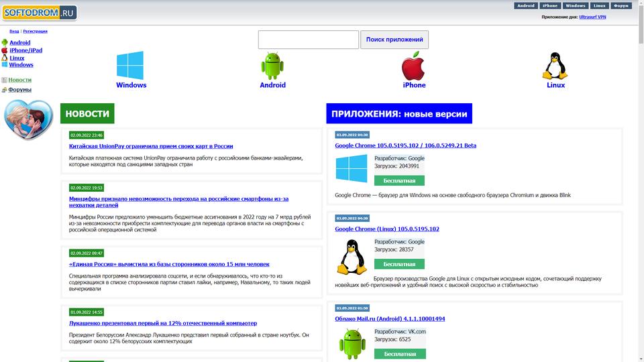The image size is (644, 362).
Task: Click the 02.09.2022 09:47 date badge
Action: [x=87, y=253]
